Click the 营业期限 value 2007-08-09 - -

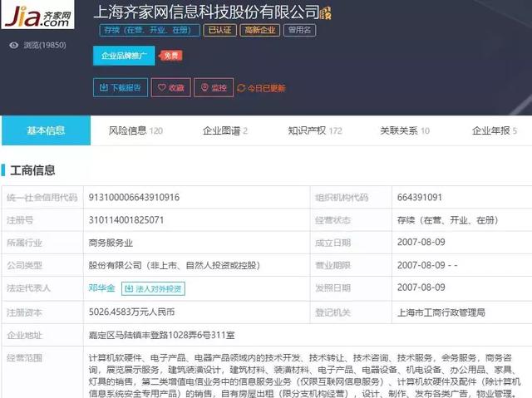tap(427, 265)
